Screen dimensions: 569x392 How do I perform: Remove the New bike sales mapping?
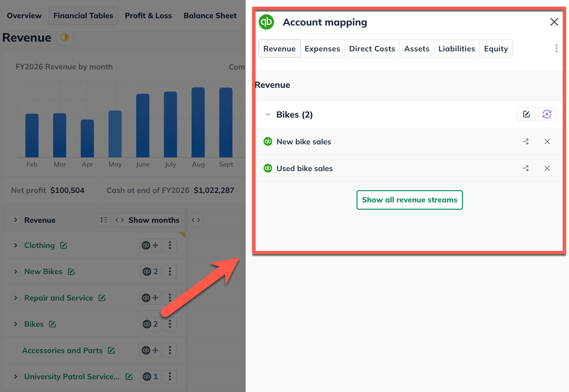click(547, 142)
